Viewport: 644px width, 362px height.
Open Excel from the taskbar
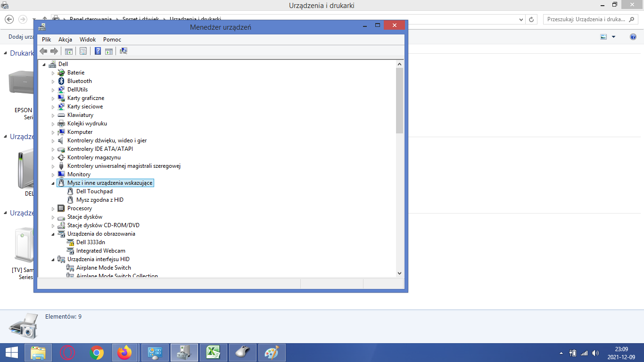coord(214,353)
